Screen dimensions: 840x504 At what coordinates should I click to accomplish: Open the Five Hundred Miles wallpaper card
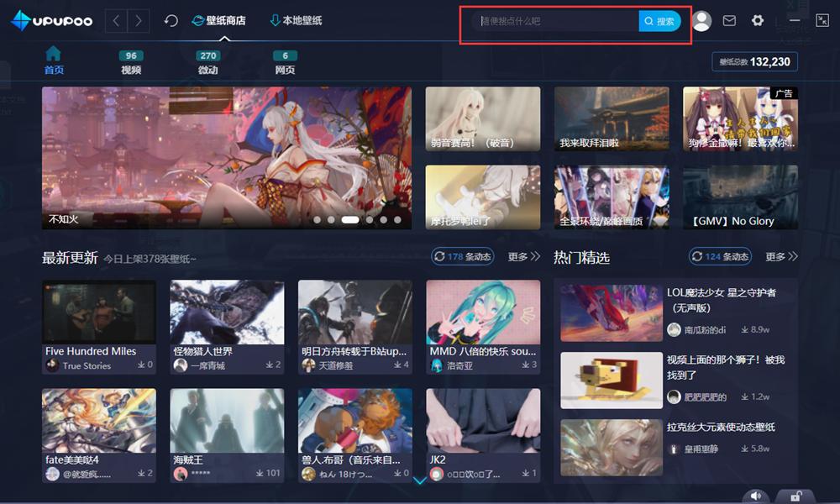[99, 327]
